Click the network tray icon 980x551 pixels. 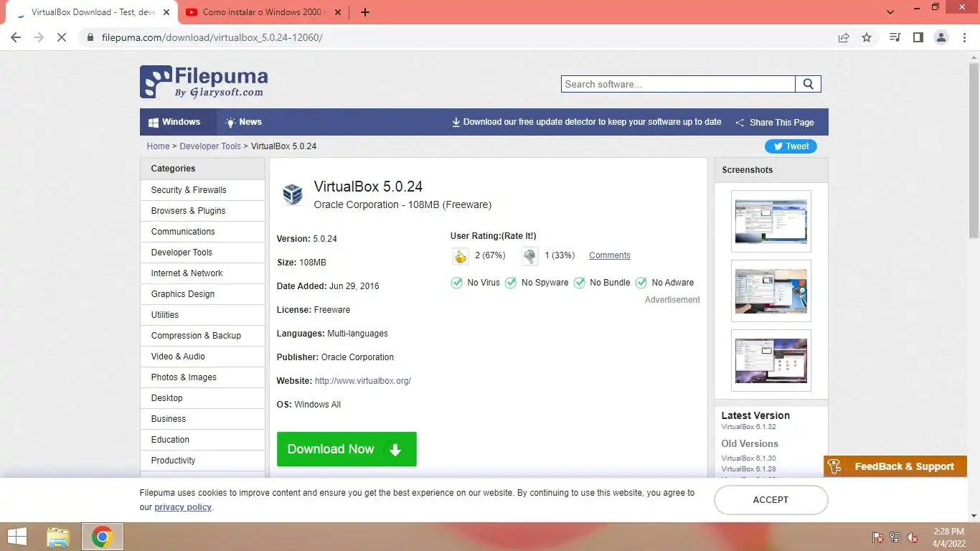[895, 537]
